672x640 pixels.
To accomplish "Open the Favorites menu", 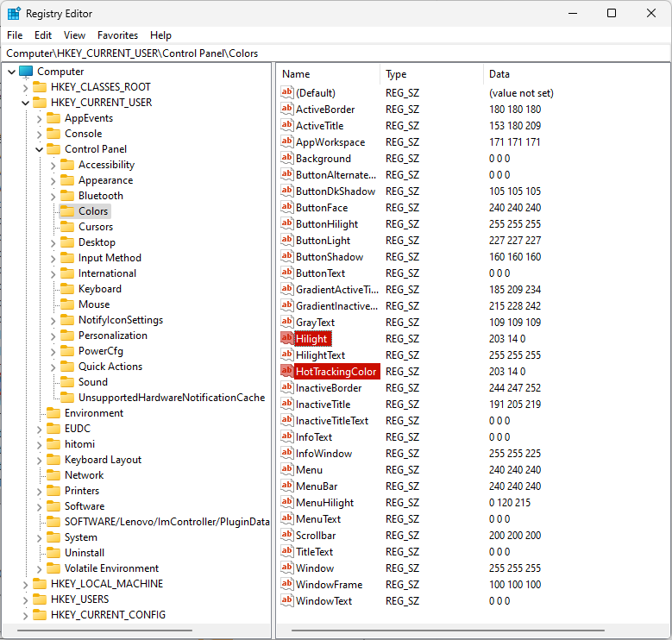I will coord(117,35).
